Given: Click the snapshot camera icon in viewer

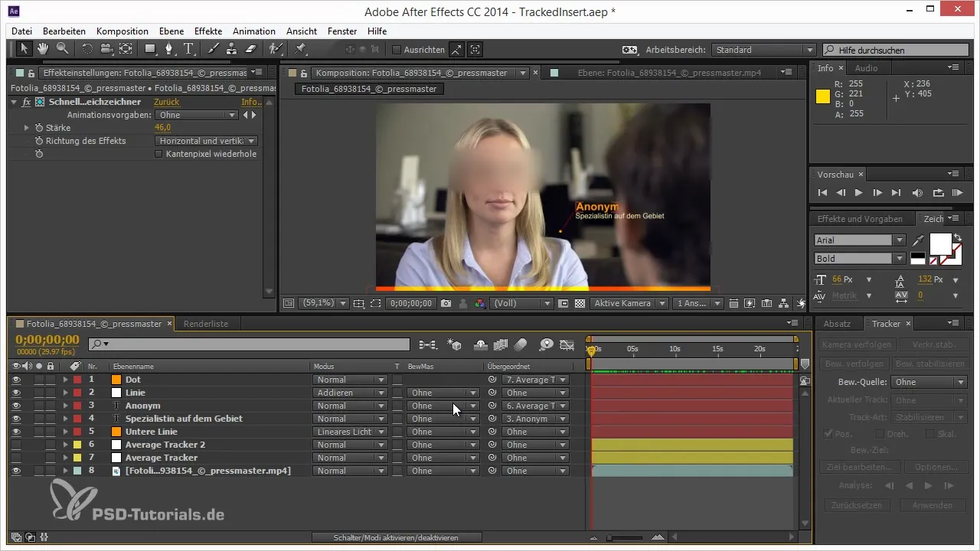Looking at the screenshot, I should click(x=446, y=303).
